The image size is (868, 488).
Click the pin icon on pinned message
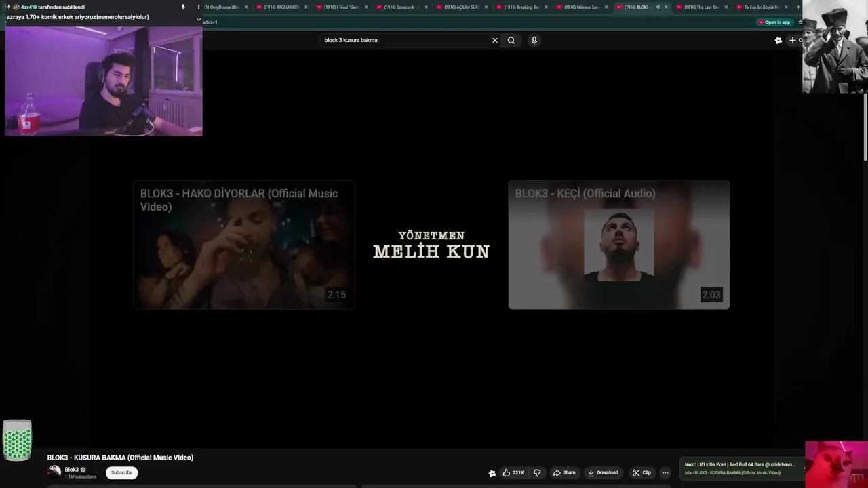[183, 7]
